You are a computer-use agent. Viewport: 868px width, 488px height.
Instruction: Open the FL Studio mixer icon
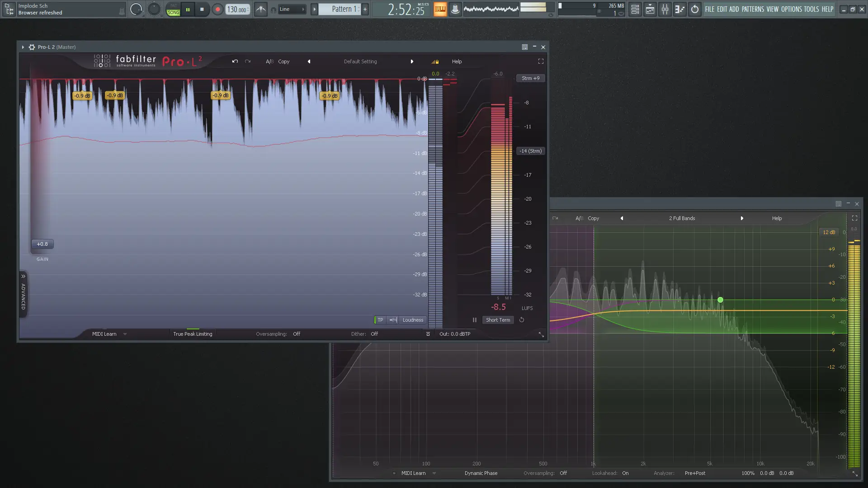[x=665, y=9]
